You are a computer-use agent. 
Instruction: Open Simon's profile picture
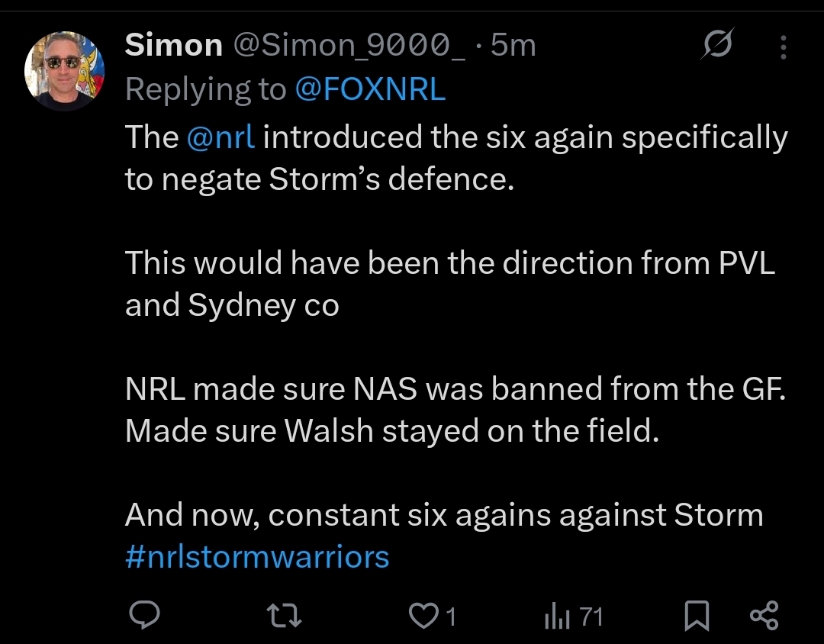click(x=64, y=71)
